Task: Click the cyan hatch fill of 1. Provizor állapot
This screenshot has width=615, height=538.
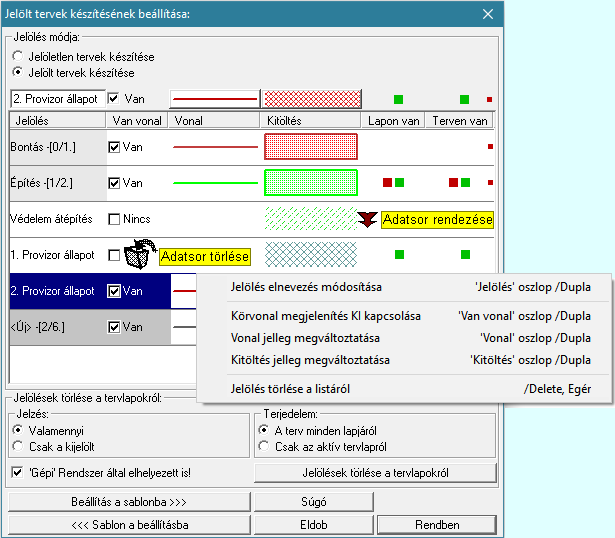Action: [310, 255]
